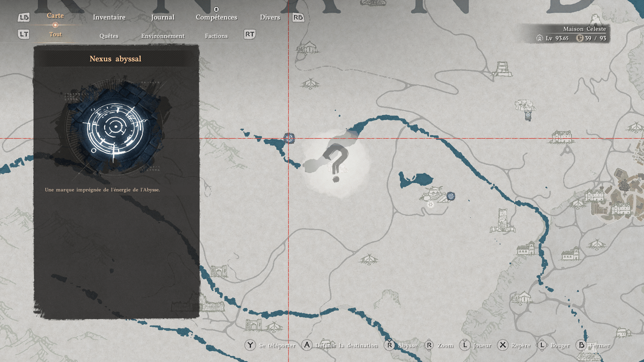Switch to the Compétences tab
Screen dimensions: 644x362
click(x=216, y=17)
